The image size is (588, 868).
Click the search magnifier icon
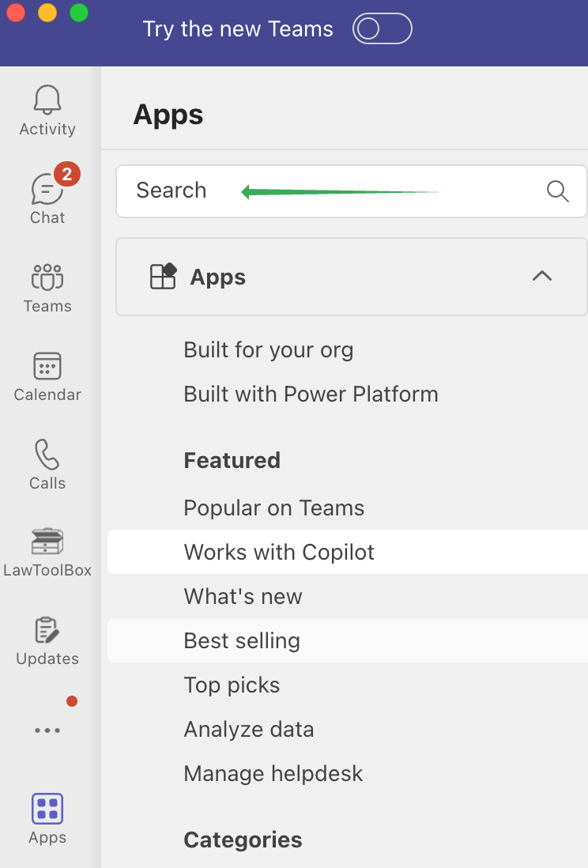point(557,191)
